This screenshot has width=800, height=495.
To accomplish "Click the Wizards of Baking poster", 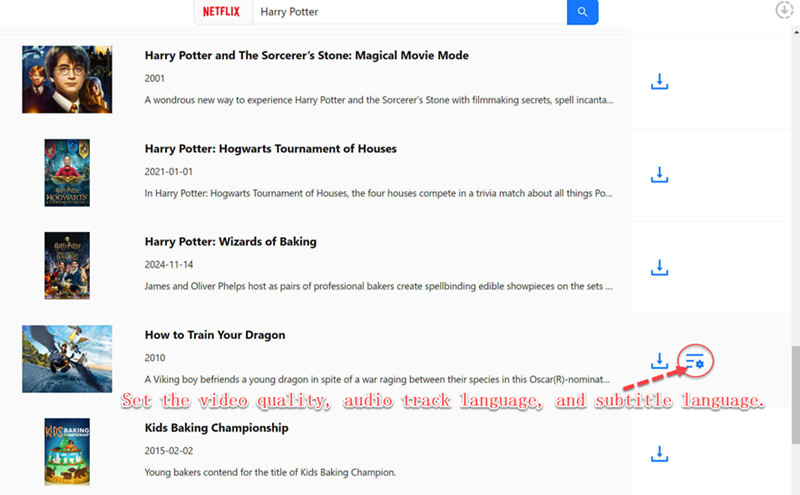I will coord(67,266).
